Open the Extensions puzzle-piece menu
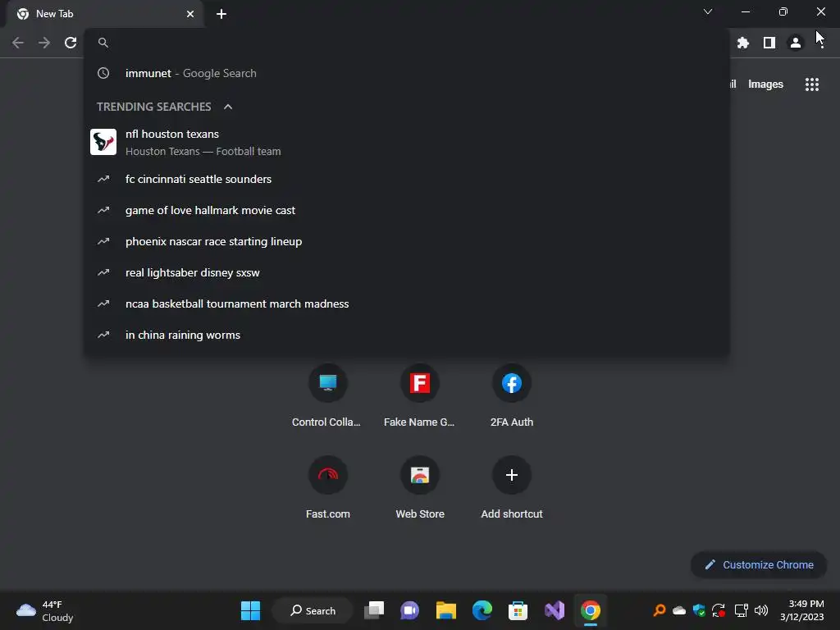The image size is (840, 630). [743, 43]
